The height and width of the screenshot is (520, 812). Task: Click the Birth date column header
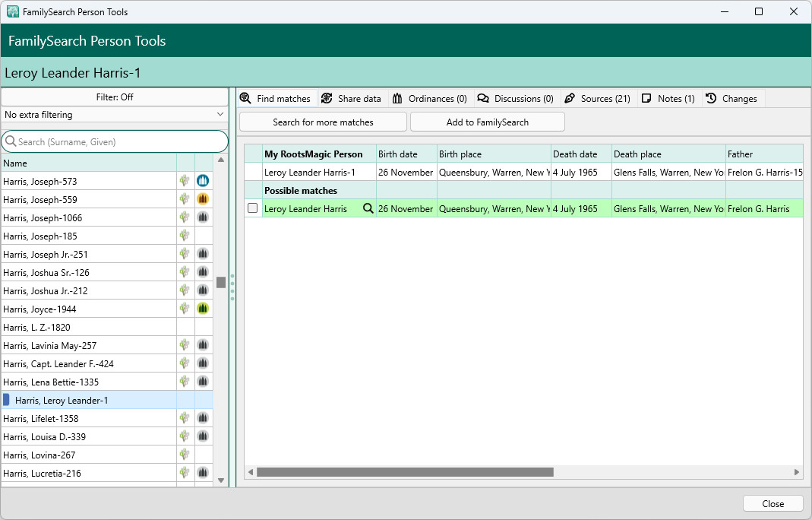(406, 154)
